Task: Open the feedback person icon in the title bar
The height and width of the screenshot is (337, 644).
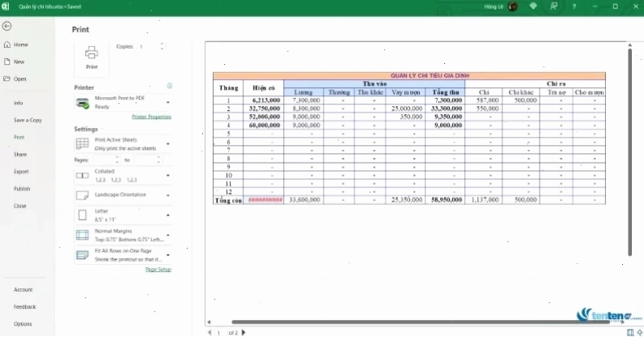Action: (x=553, y=6)
